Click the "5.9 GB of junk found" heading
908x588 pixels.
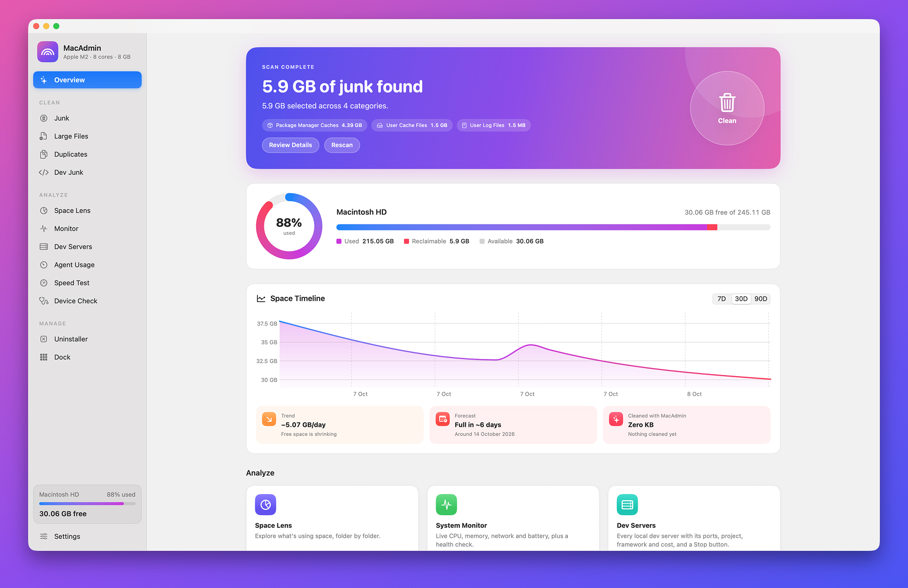(x=342, y=86)
